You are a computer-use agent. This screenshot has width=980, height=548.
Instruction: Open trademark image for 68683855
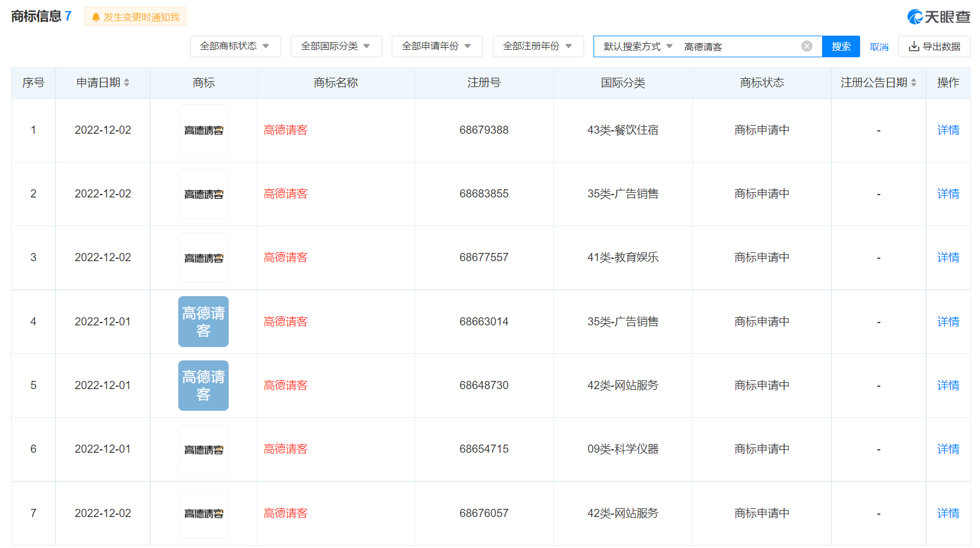point(203,194)
